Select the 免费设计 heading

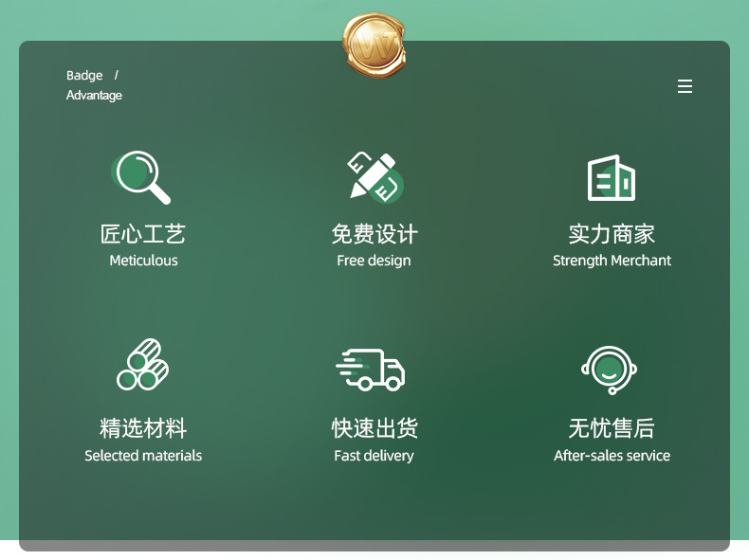pos(374,234)
